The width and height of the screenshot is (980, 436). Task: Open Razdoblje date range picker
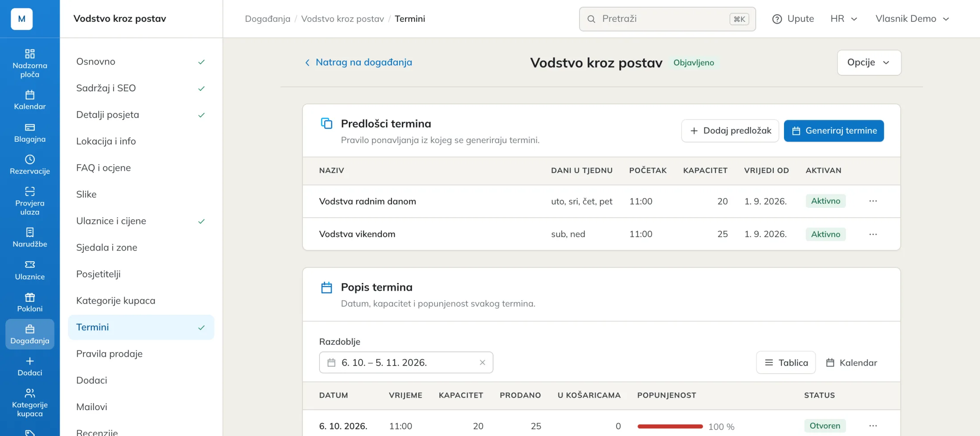tap(406, 362)
